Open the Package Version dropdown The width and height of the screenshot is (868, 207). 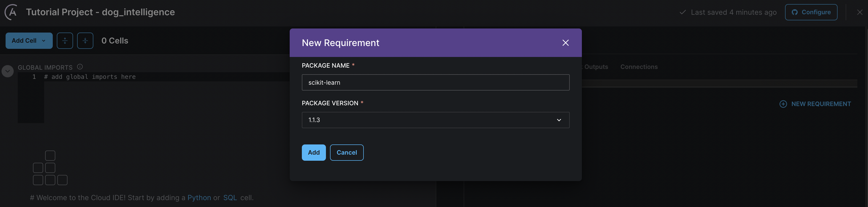[435, 120]
